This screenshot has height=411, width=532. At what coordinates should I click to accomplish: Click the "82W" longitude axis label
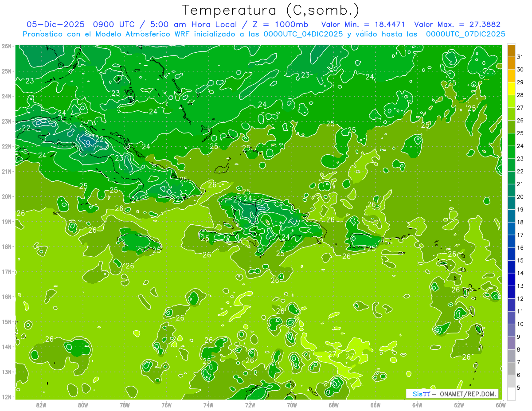click(41, 405)
